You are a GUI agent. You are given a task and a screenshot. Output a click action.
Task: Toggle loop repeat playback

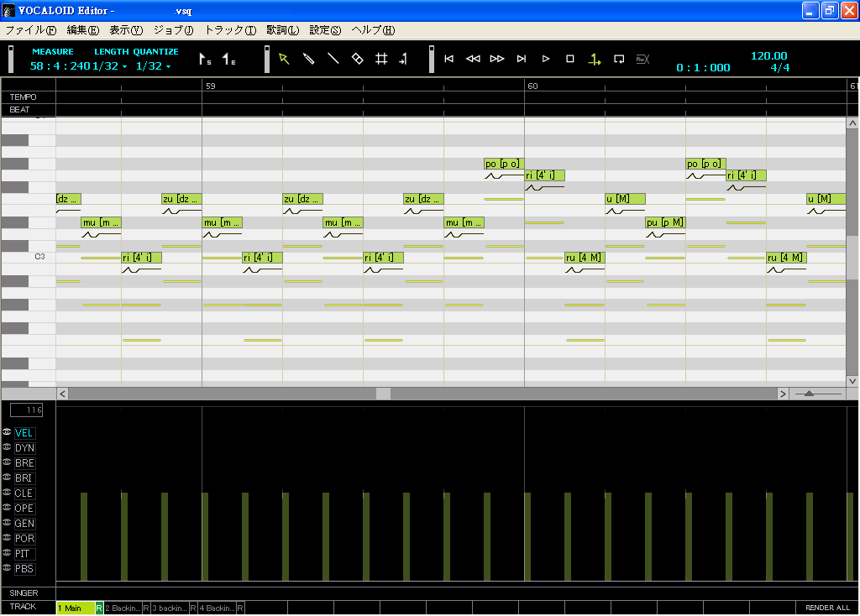619,59
